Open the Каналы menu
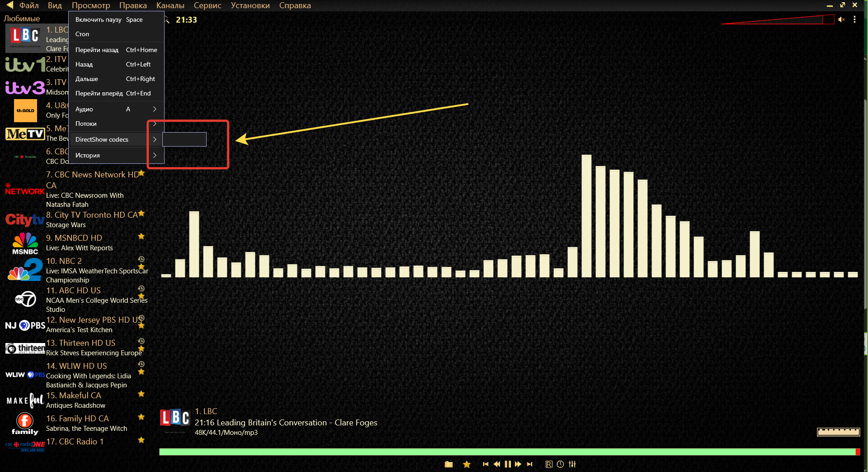The image size is (868, 472). point(170,5)
